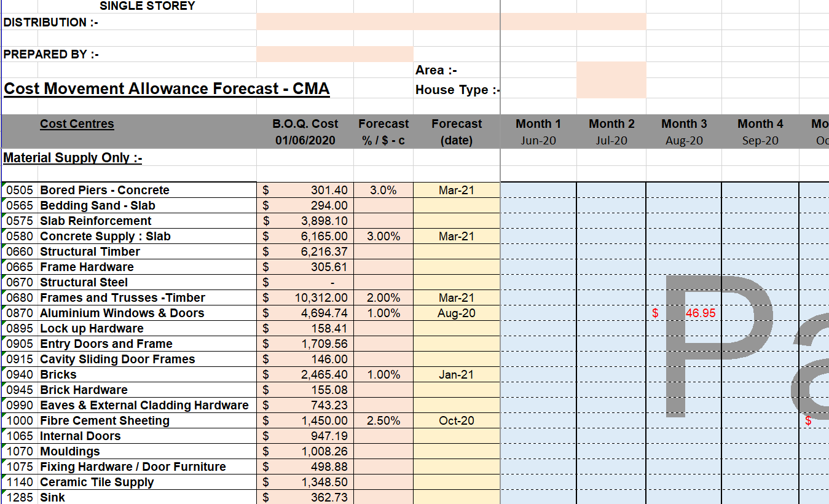This screenshot has height=504, width=829.
Task: Click the House Type entry cell
Action: pyautogui.click(x=611, y=89)
